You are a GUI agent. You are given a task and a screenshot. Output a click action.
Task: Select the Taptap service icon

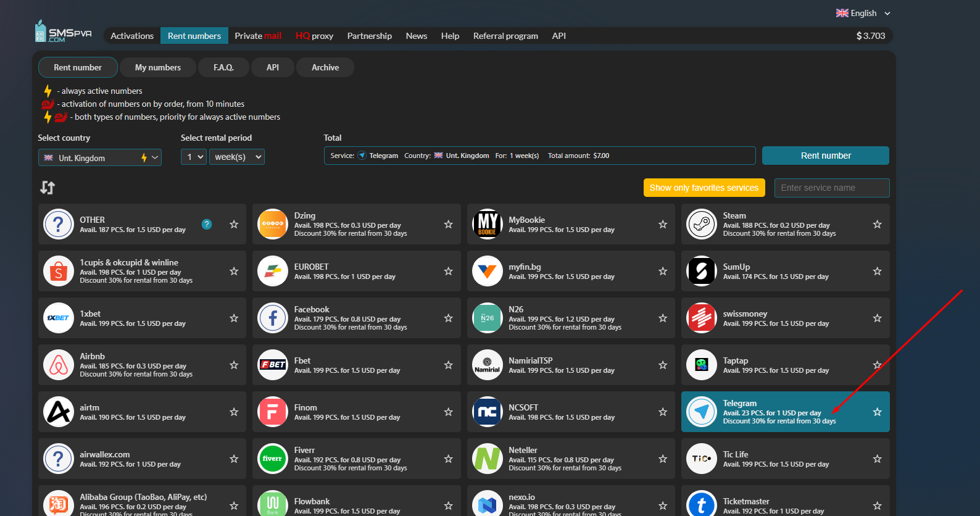pyautogui.click(x=702, y=365)
